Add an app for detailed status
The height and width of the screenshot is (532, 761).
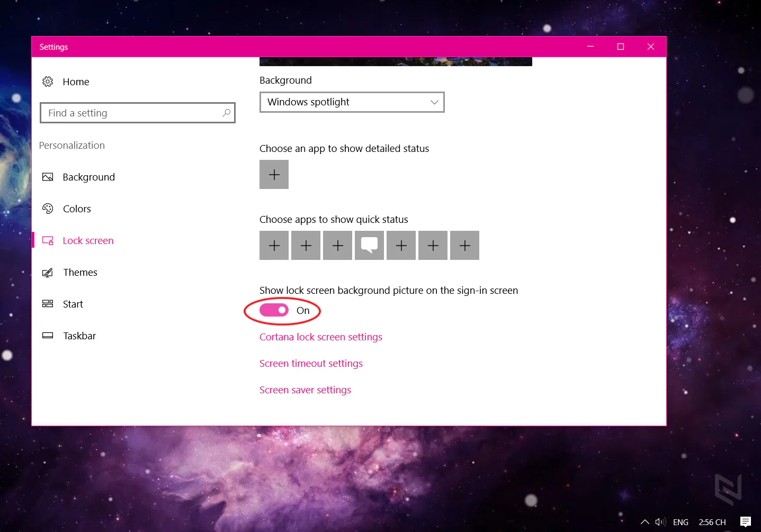274,175
